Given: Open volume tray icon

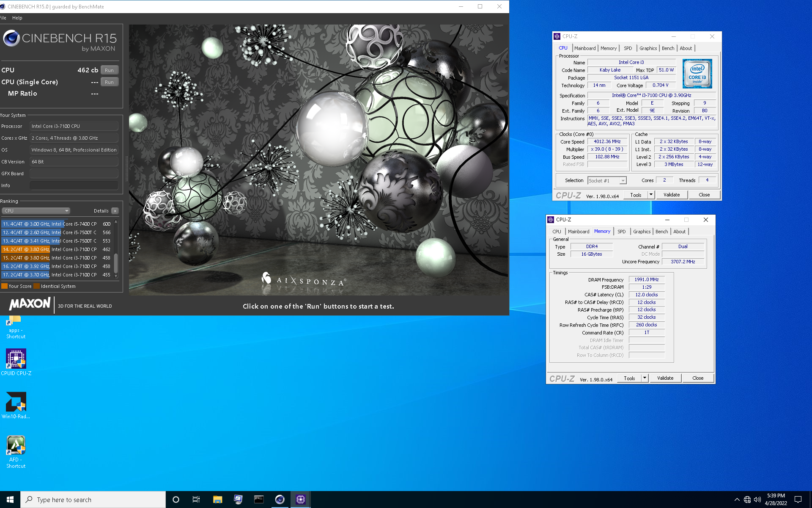Looking at the screenshot, I should tap(757, 500).
